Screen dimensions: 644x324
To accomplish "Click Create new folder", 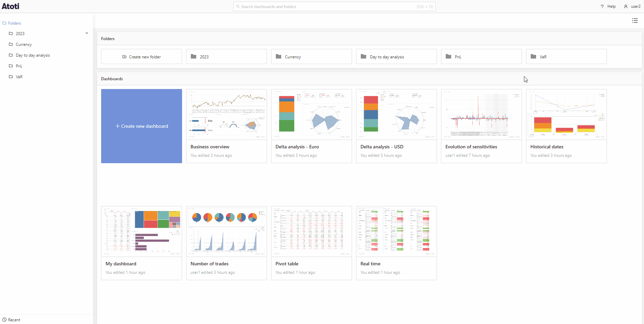I will (142, 57).
